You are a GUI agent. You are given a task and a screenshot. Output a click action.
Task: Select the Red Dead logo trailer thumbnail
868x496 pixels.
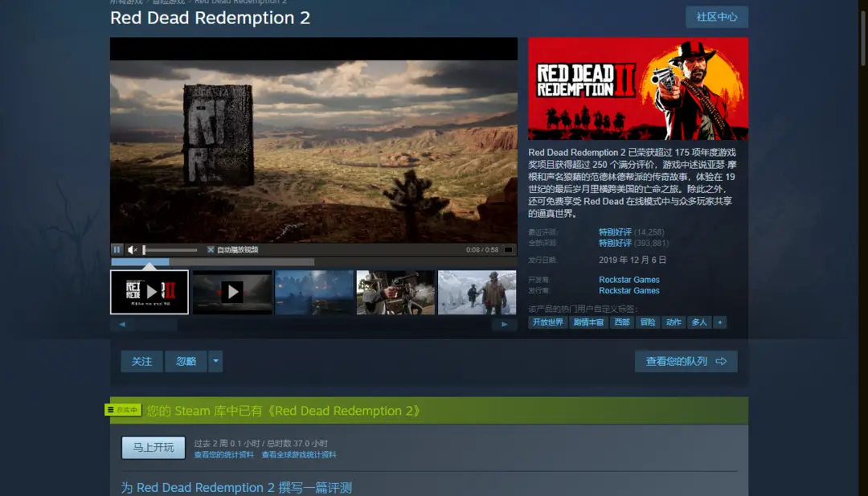click(x=149, y=292)
